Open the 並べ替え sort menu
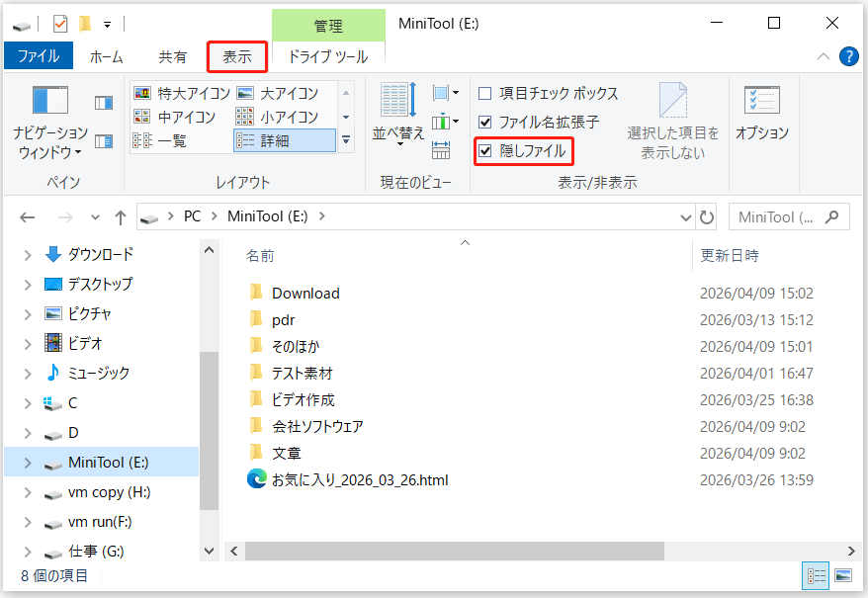Screen dimensions: 868x598 coord(398,116)
